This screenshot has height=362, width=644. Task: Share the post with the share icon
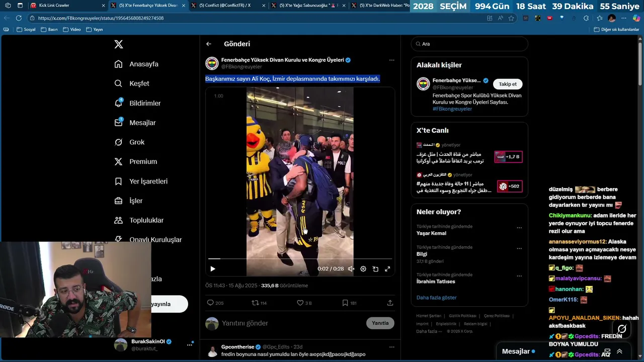(x=390, y=303)
